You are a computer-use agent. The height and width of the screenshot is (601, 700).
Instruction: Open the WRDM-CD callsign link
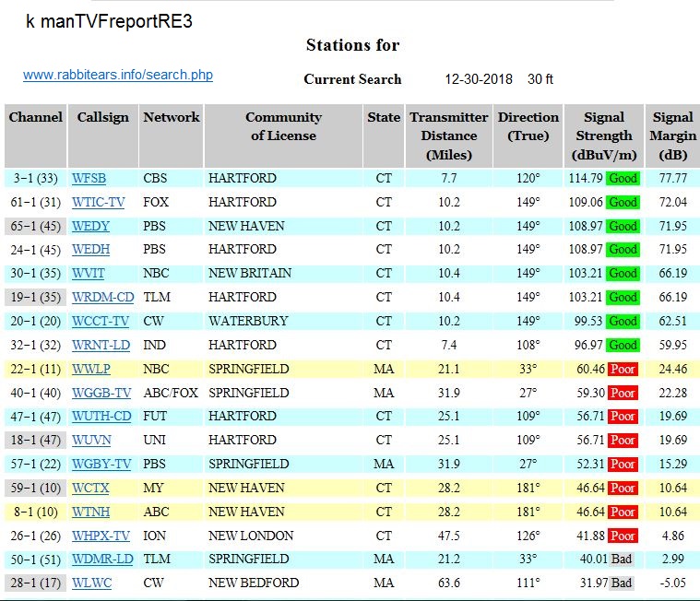coord(102,297)
